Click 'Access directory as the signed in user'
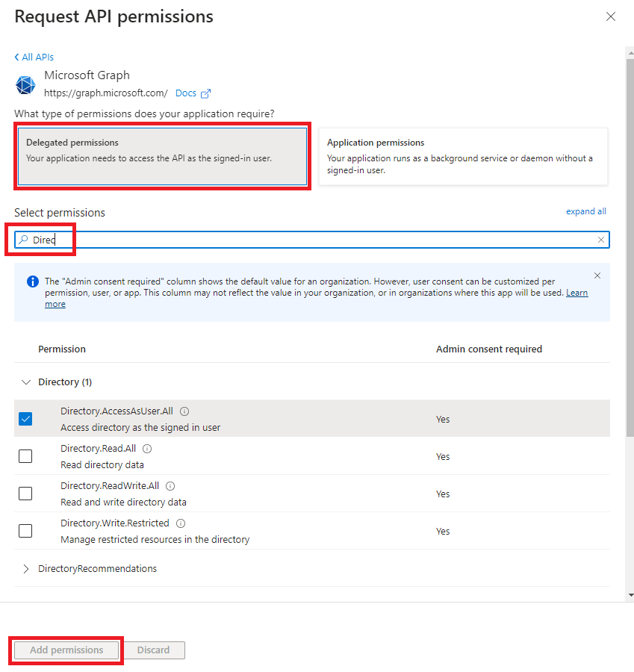 (x=140, y=428)
